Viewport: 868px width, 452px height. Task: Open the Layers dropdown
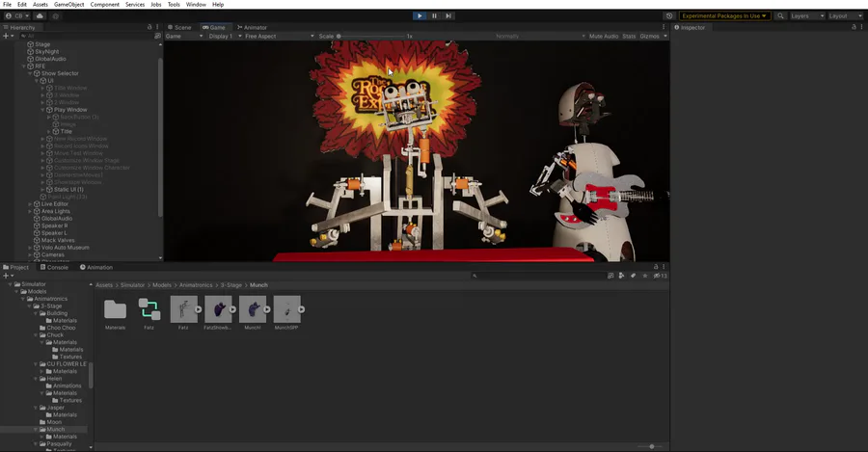807,16
